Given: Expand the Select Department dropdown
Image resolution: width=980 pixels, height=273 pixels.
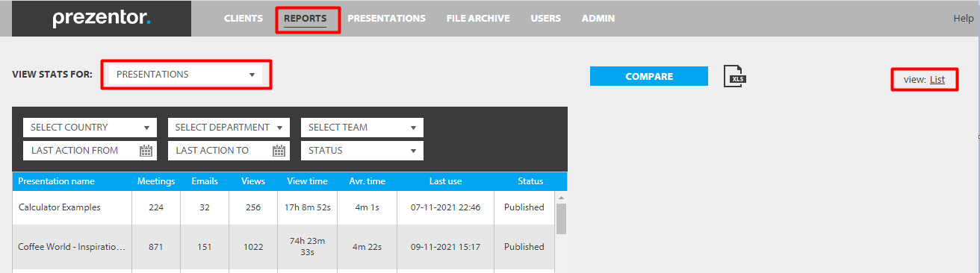Looking at the screenshot, I should tap(229, 128).
